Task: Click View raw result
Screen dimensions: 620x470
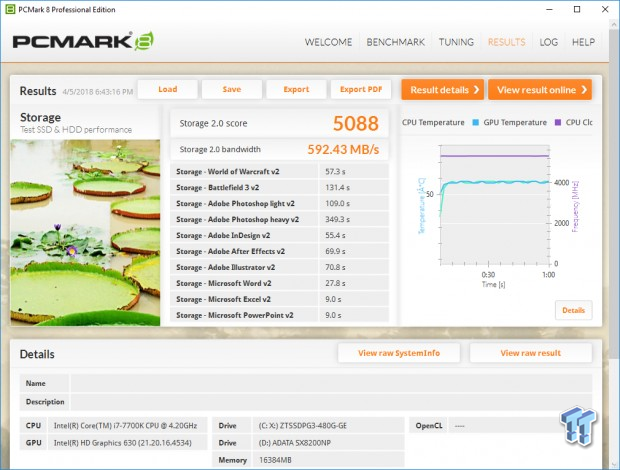Action: click(x=529, y=353)
